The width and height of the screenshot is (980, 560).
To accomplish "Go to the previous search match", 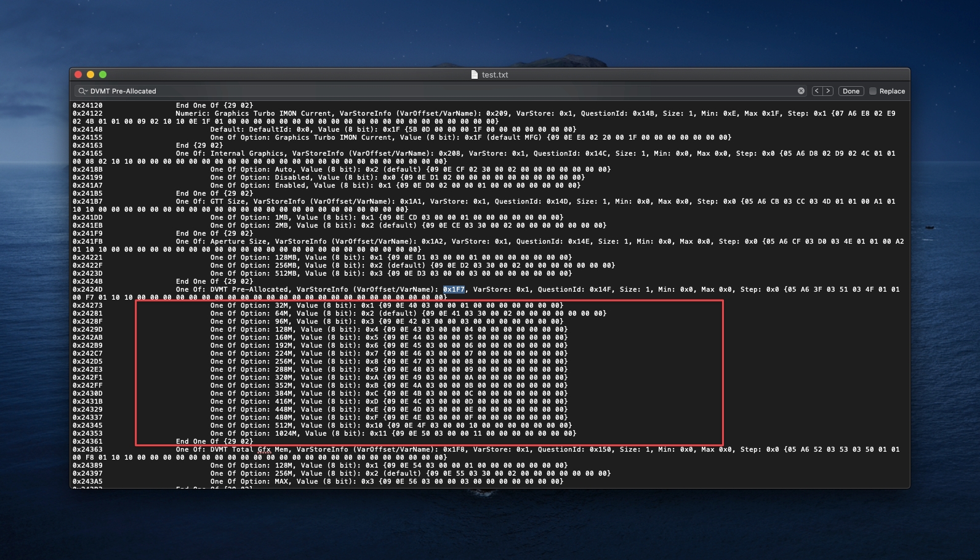I will click(817, 91).
